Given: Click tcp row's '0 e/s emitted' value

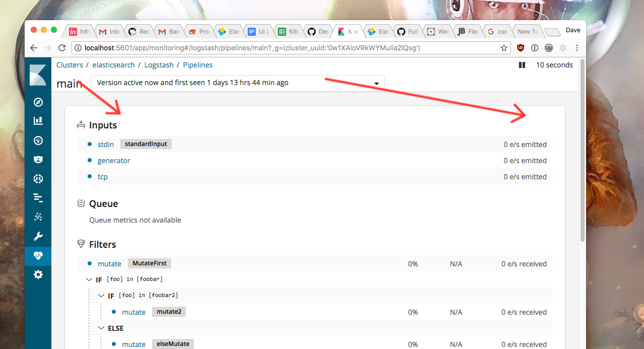Looking at the screenshot, I should pyautogui.click(x=525, y=177).
